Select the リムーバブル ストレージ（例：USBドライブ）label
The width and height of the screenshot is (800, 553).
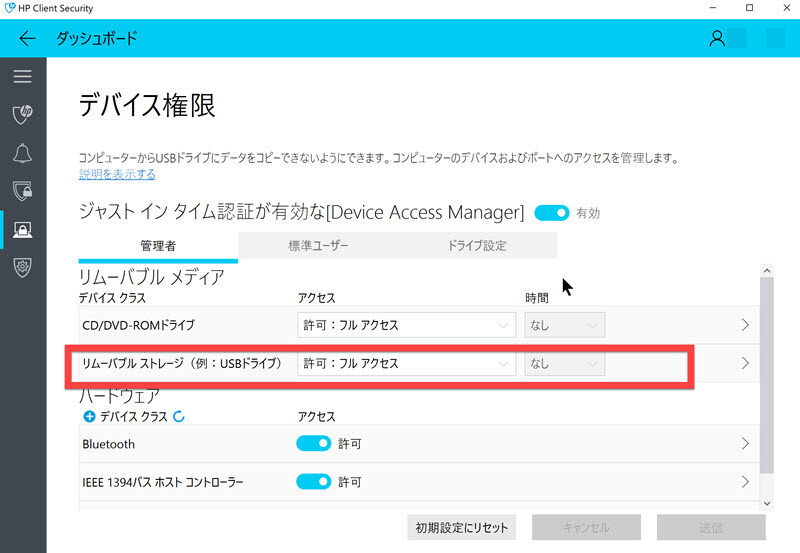[182, 363]
